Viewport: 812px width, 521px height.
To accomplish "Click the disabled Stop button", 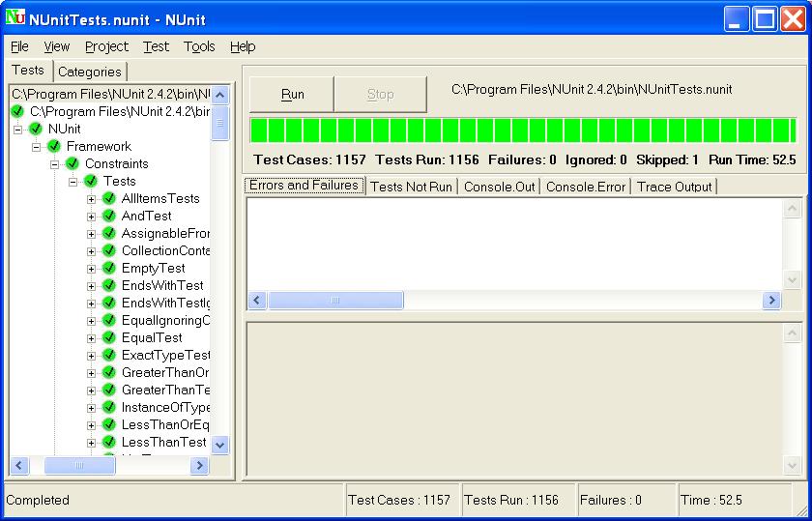I will point(381,95).
